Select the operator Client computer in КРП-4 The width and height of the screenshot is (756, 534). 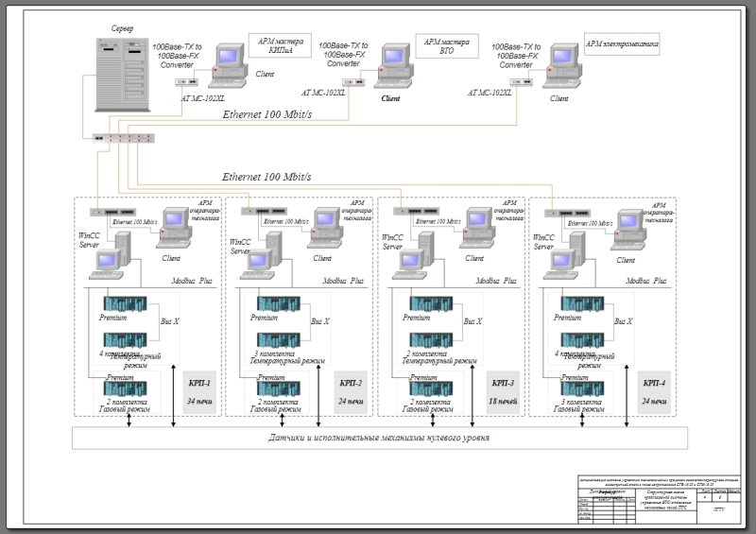coord(628,230)
